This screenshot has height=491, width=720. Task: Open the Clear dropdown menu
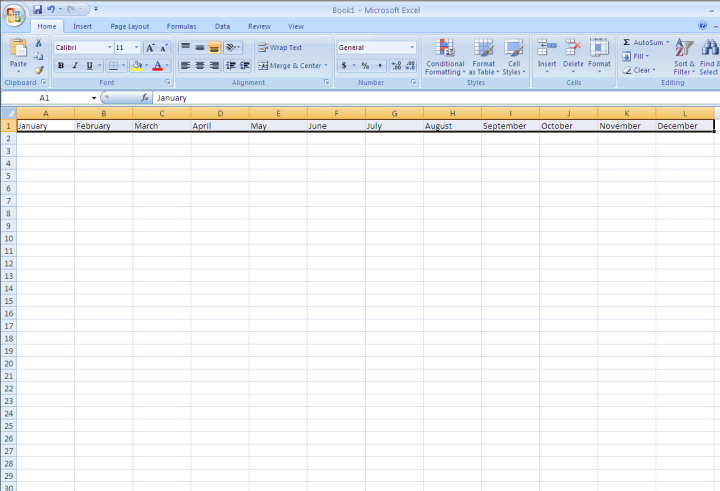(x=639, y=70)
